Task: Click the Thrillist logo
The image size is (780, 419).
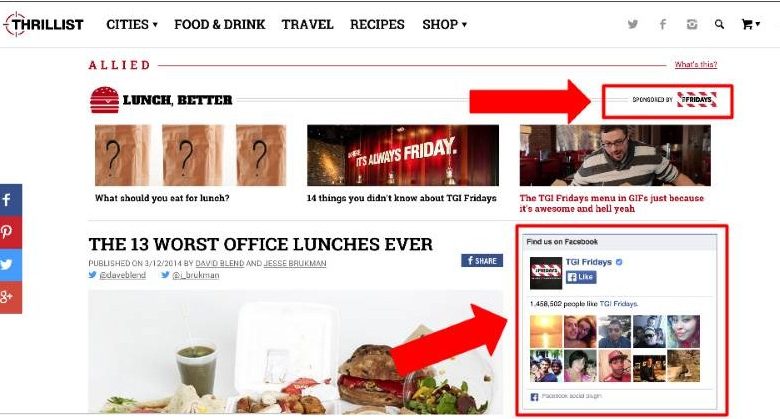Action: pos(44,24)
